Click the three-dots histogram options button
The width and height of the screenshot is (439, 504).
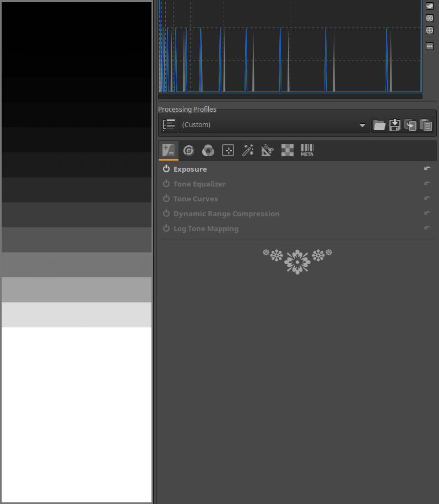click(430, 46)
